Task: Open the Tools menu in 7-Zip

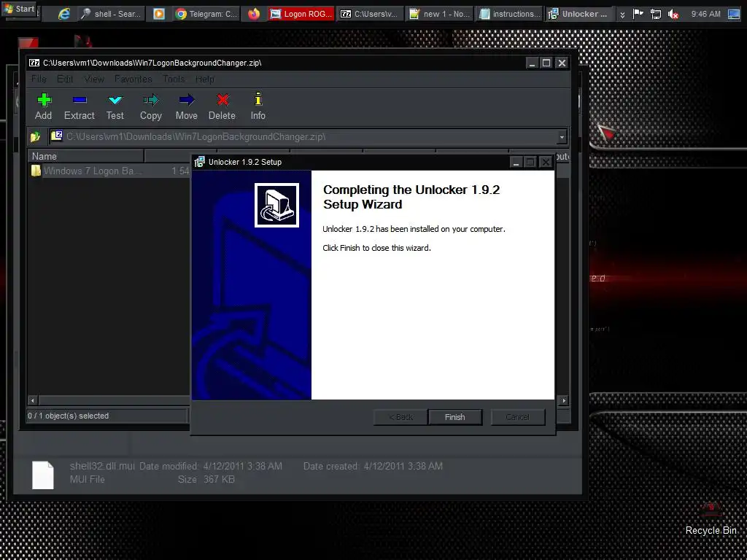Action: (174, 79)
